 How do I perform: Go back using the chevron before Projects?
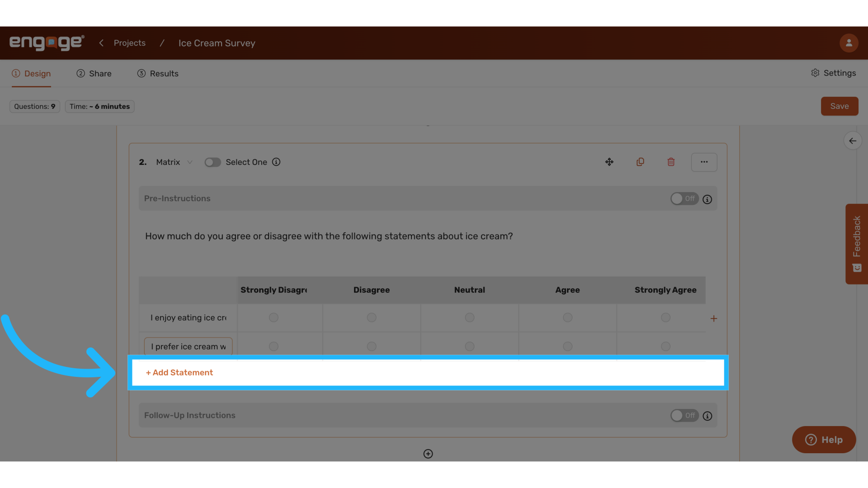tap(101, 43)
